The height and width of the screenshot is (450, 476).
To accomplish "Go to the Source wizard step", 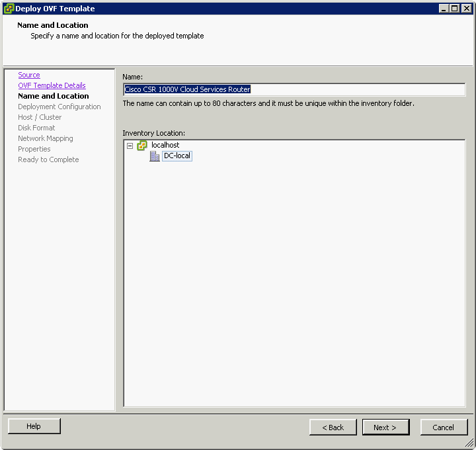I will pos(29,75).
